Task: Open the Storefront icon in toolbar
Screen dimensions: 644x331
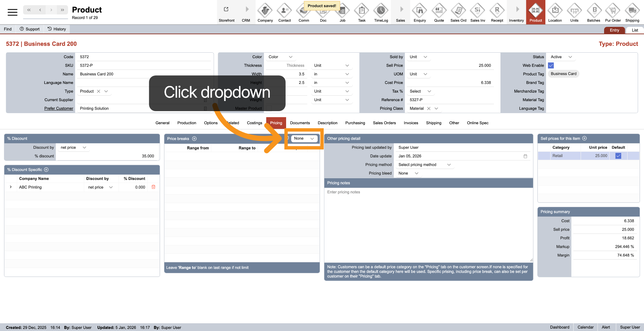Action: pos(226,12)
